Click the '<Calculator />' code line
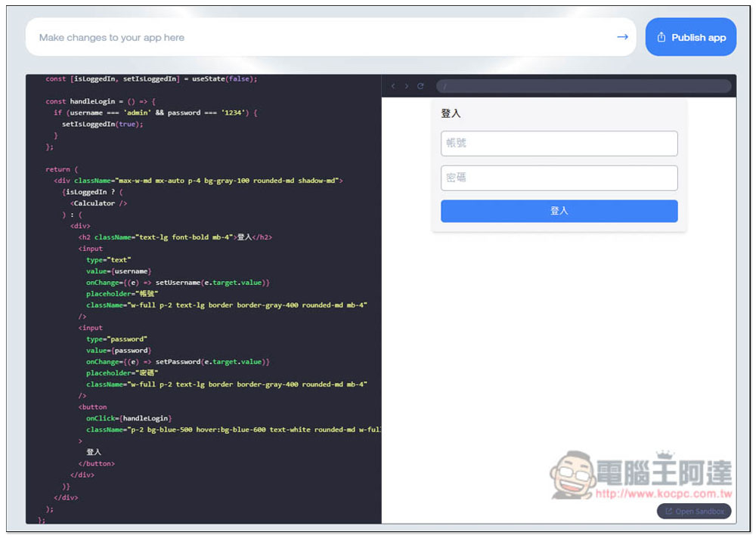This screenshot has height=538, width=756. tap(98, 203)
